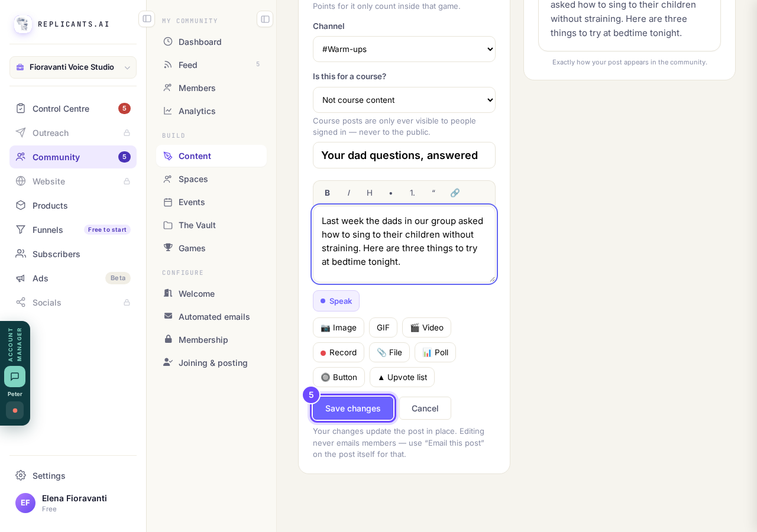This screenshot has width=757, height=532.
Task: Open community Dashboard
Action: click(211, 42)
